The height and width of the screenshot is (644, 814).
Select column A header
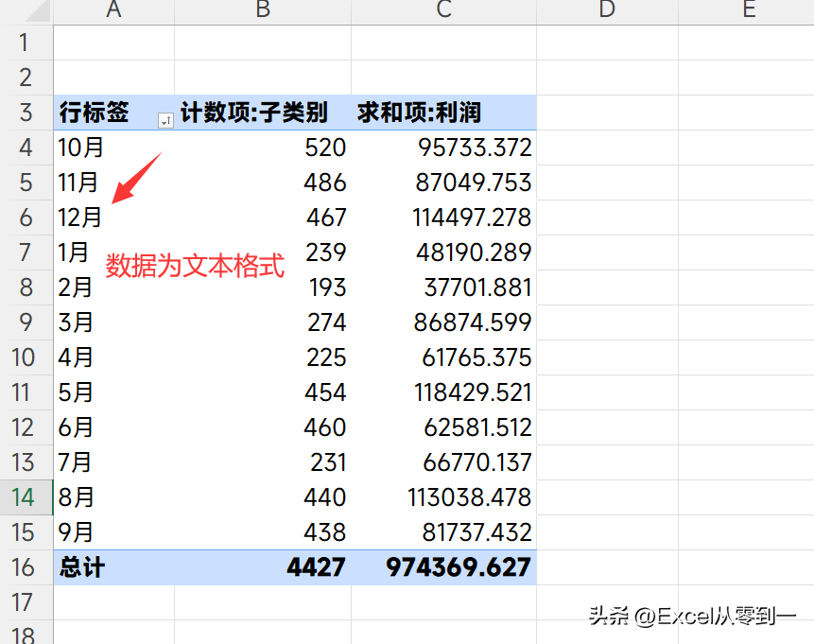pos(113,10)
